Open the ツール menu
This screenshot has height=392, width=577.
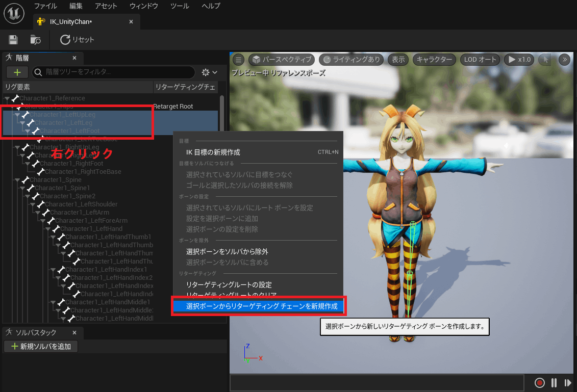tap(180, 6)
